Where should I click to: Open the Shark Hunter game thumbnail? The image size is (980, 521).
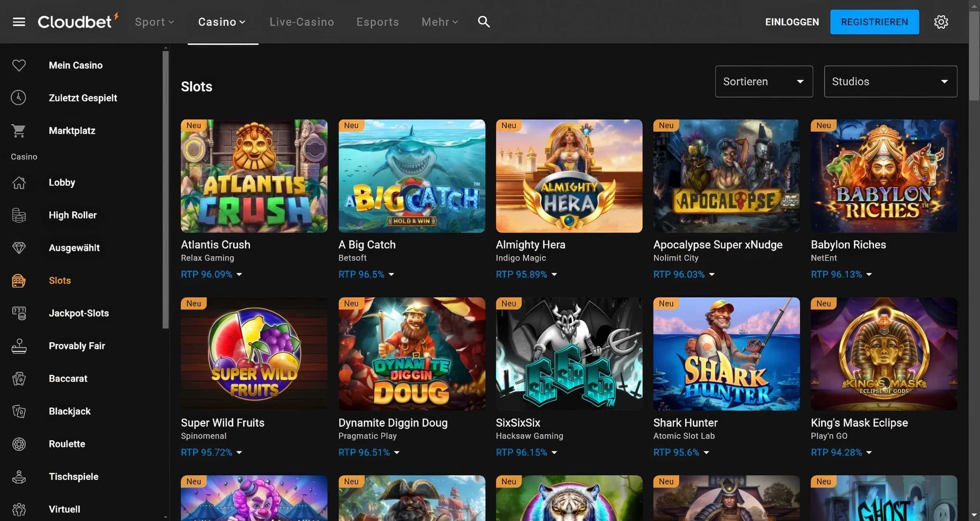726,353
